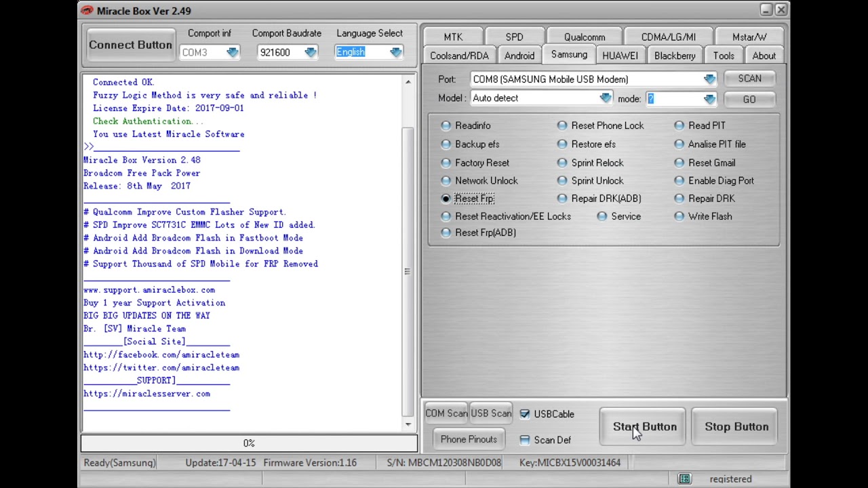
Task: Click the https://twitter.com/amiracleteam log line
Action: [161, 367]
